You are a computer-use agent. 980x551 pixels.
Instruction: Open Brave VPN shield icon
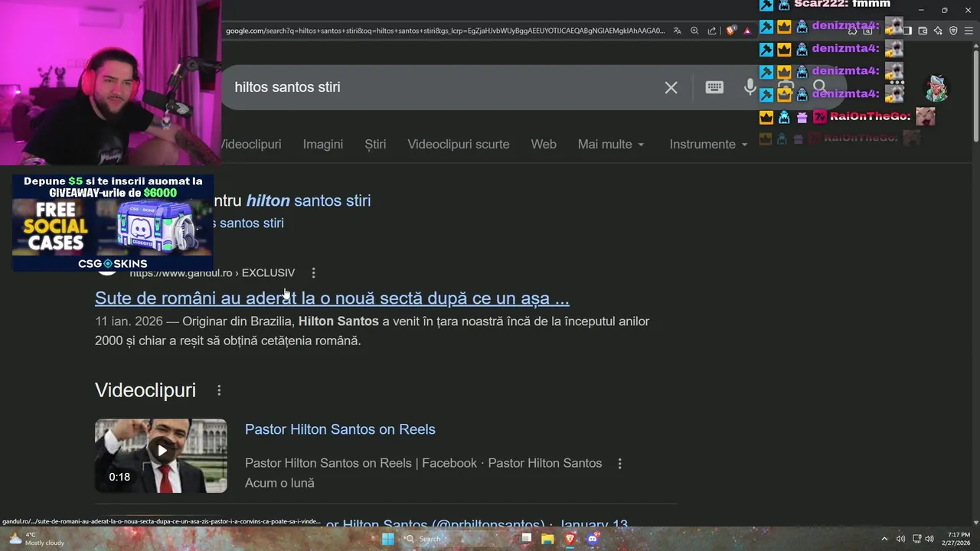coord(953,31)
